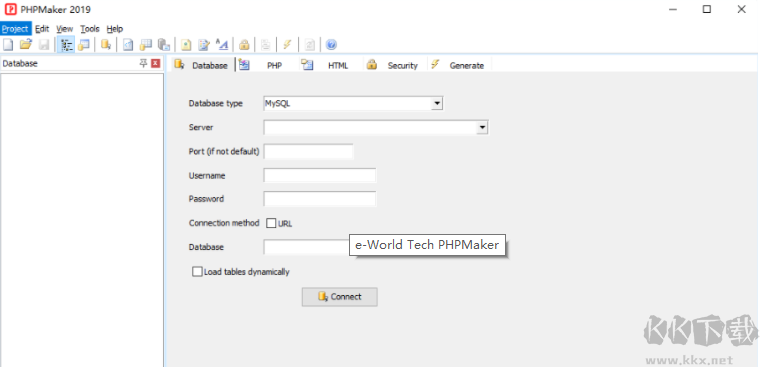
Task: Open the Tools menu
Action: coord(90,29)
